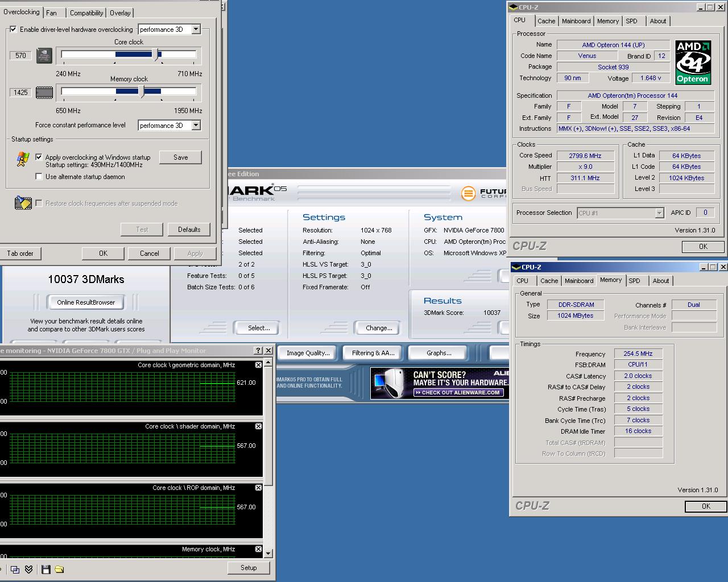Image resolution: width=728 pixels, height=582 pixels.
Task: Close the geometric domain core clock graph
Action: [x=258, y=365]
